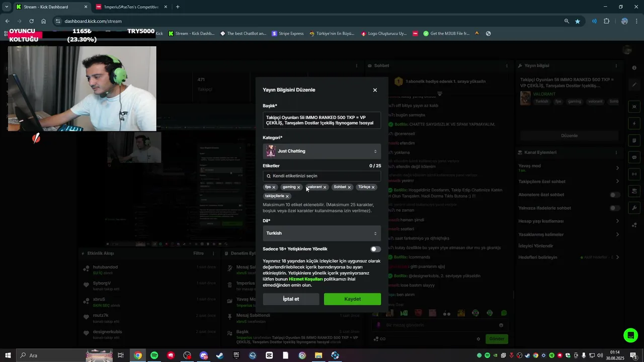Open the Filtre option in Etkinlik Akışı
The image size is (644, 362).
click(199, 253)
